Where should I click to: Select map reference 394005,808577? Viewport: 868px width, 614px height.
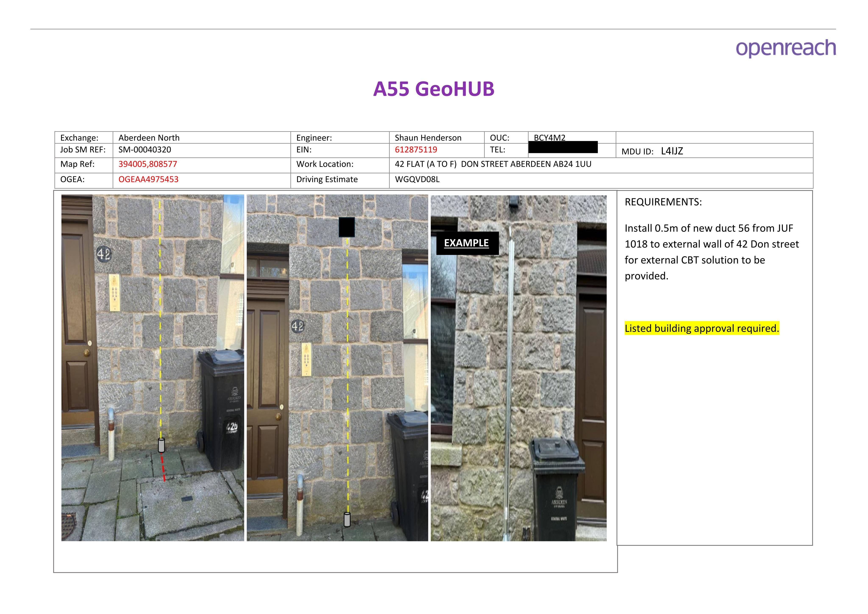point(148,164)
